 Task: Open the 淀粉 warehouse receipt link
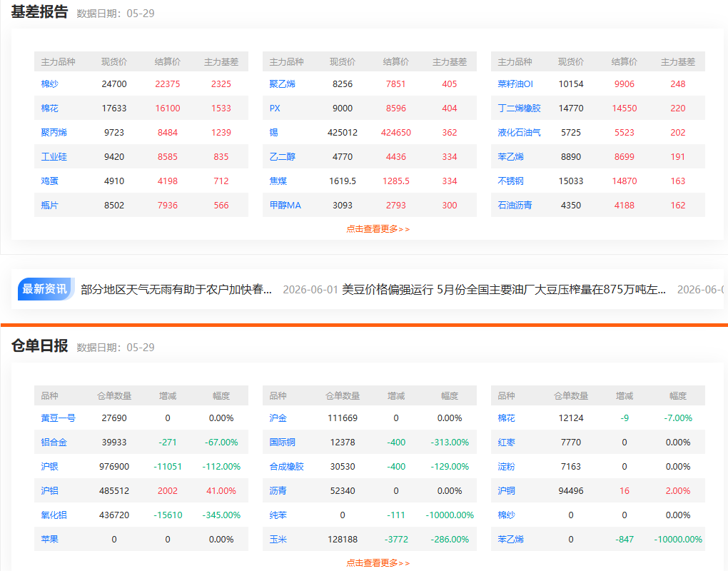[507, 467]
